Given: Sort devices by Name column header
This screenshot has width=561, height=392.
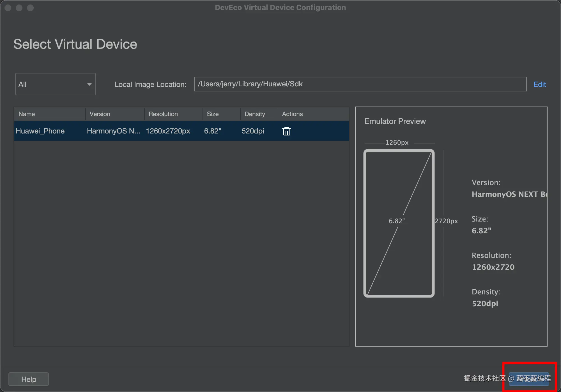Looking at the screenshot, I should click(x=27, y=114).
